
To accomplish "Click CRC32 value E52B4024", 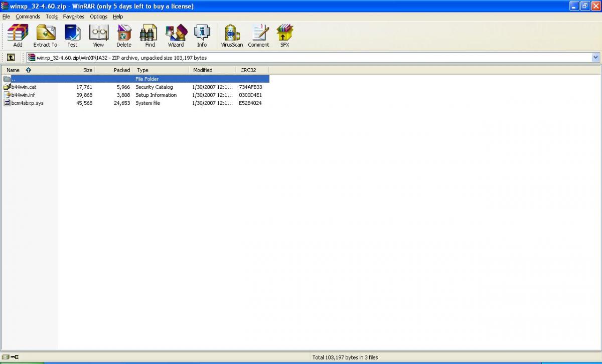I will point(250,103).
